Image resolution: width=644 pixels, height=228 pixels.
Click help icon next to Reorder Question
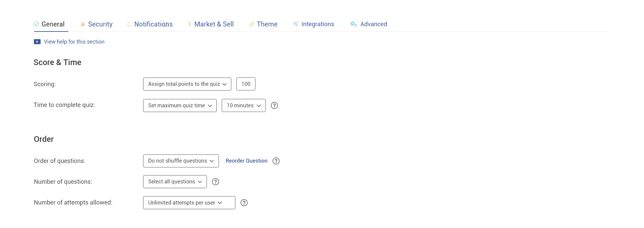click(276, 161)
